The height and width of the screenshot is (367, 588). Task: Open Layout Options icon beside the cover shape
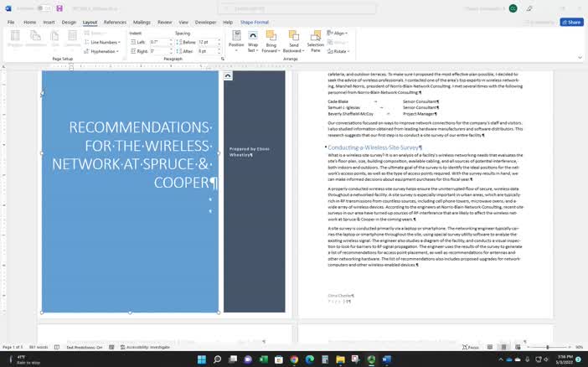(x=228, y=76)
